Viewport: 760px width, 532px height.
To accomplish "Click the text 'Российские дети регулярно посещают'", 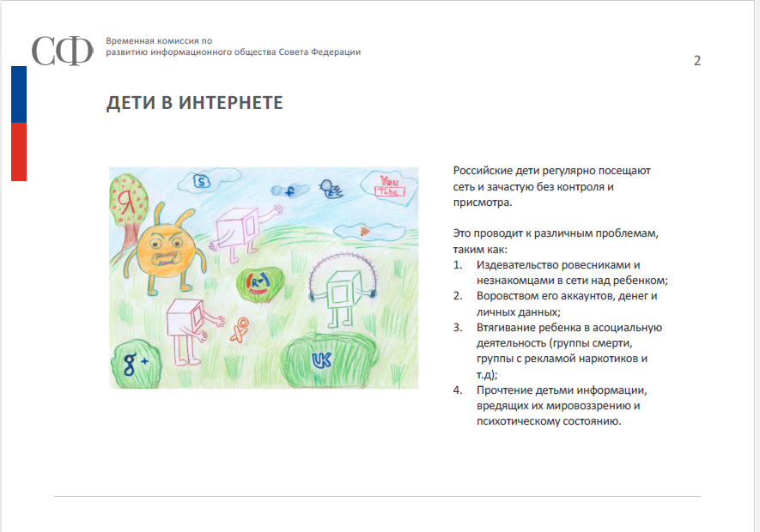I will 551,171.
